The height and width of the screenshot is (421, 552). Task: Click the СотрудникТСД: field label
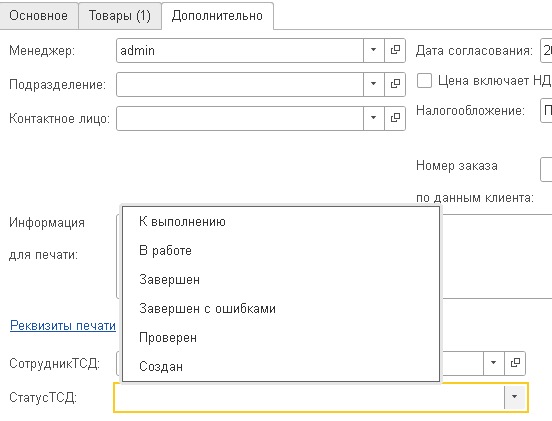(x=55, y=363)
